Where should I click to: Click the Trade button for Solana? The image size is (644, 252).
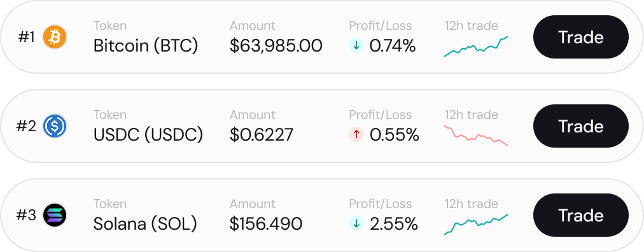coord(581,215)
